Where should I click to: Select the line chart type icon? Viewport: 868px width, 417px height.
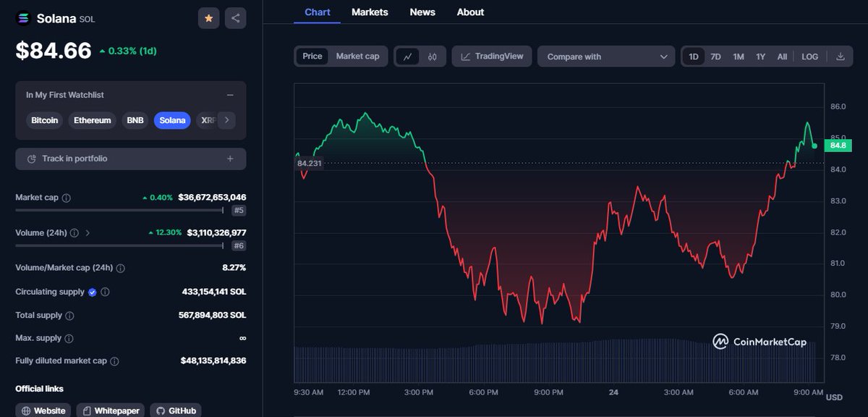click(x=408, y=56)
